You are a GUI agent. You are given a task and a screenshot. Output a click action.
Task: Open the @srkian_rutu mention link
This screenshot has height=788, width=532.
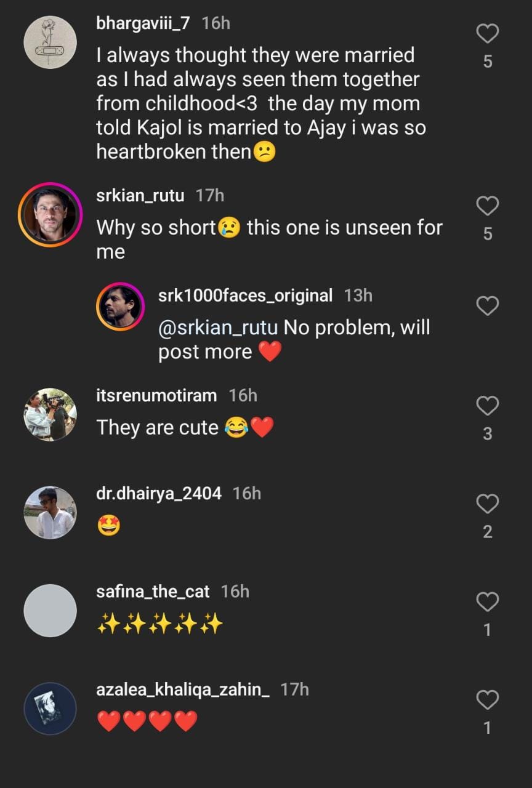click(218, 328)
